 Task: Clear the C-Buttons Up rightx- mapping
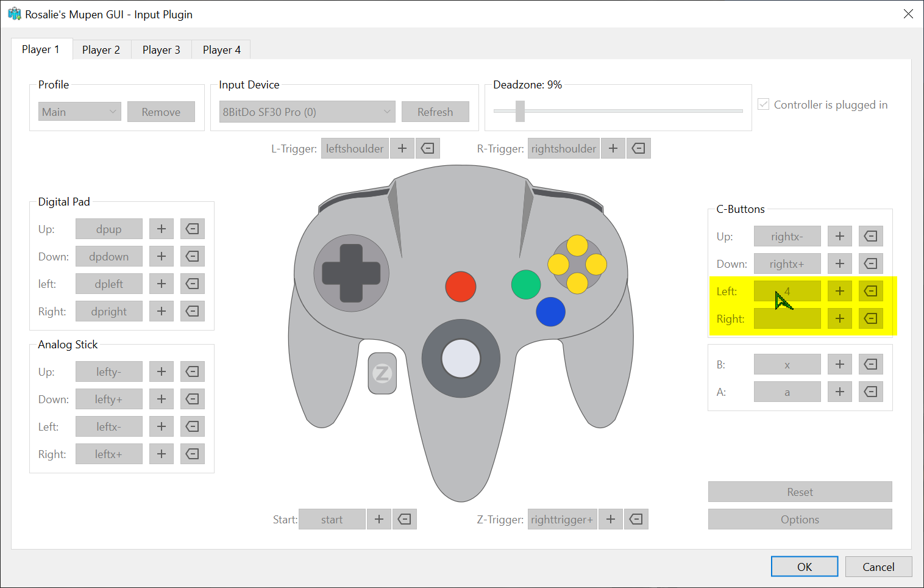870,236
